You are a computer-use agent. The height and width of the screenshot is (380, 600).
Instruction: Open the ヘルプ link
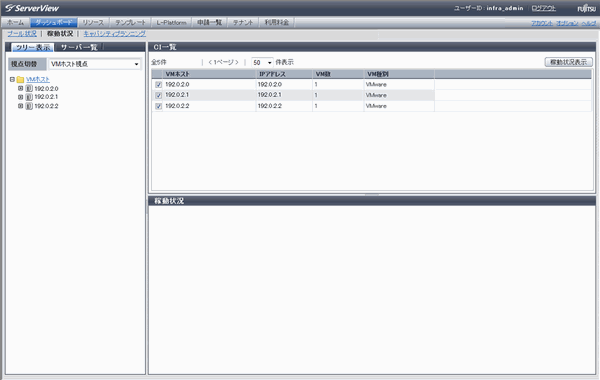(x=589, y=23)
